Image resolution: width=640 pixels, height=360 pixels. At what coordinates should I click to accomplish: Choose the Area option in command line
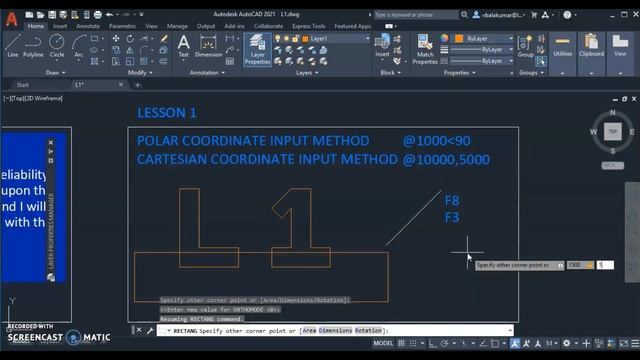point(309,331)
